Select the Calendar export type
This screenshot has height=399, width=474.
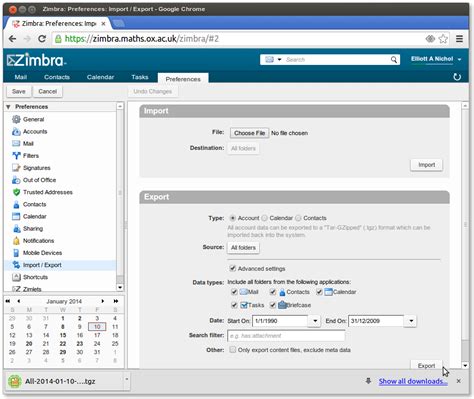pyautogui.click(x=264, y=218)
